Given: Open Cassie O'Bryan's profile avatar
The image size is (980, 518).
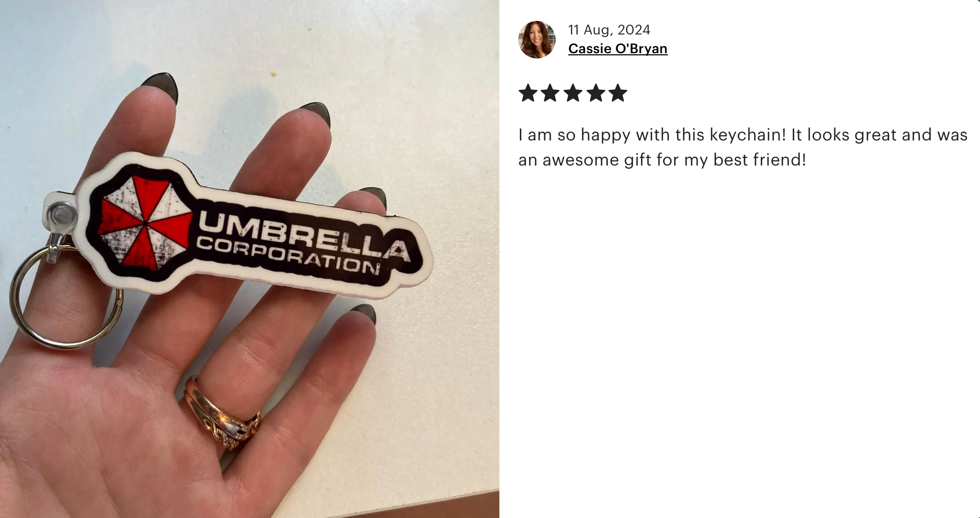Looking at the screenshot, I should pyautogui.click(x=536, y=40).
